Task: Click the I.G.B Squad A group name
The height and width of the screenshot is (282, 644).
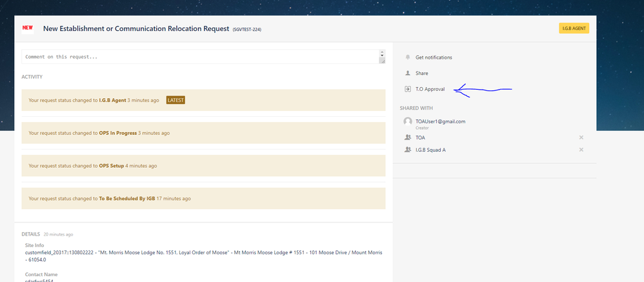Action: coord(430,150)
